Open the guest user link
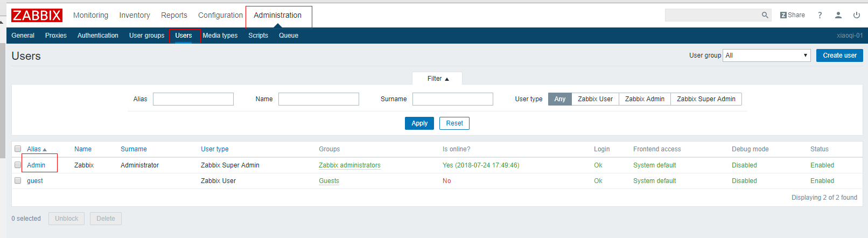This screenshot has height=238, width=868. 35,181
